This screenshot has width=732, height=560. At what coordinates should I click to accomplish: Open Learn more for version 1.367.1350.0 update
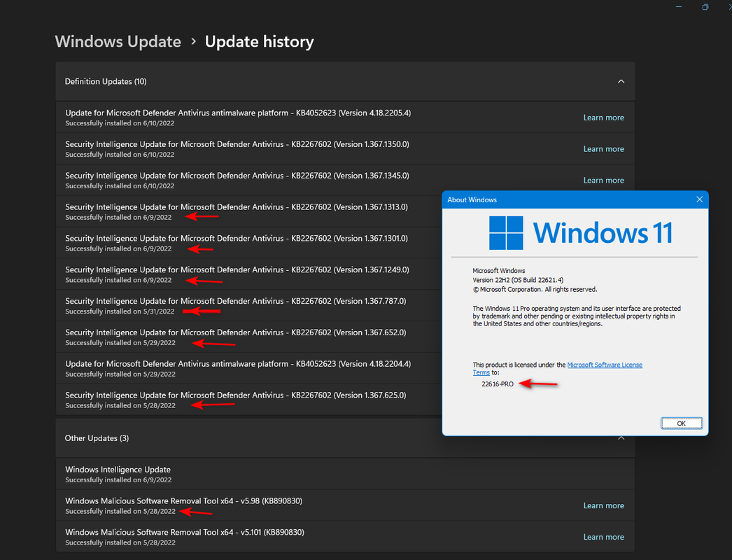pos(603,149)
